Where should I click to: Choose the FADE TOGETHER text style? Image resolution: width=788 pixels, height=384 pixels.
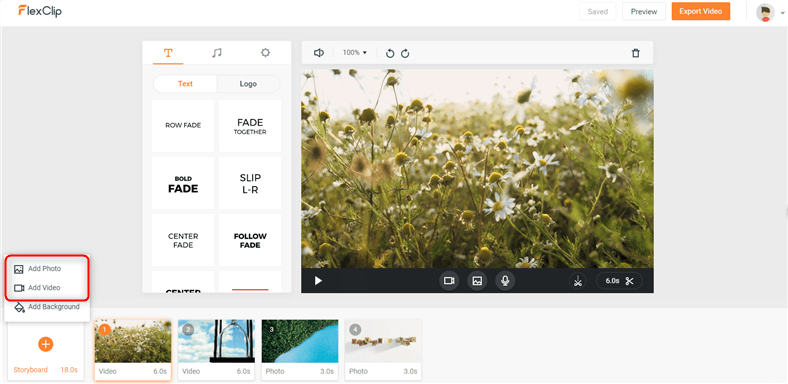[250, 126]
